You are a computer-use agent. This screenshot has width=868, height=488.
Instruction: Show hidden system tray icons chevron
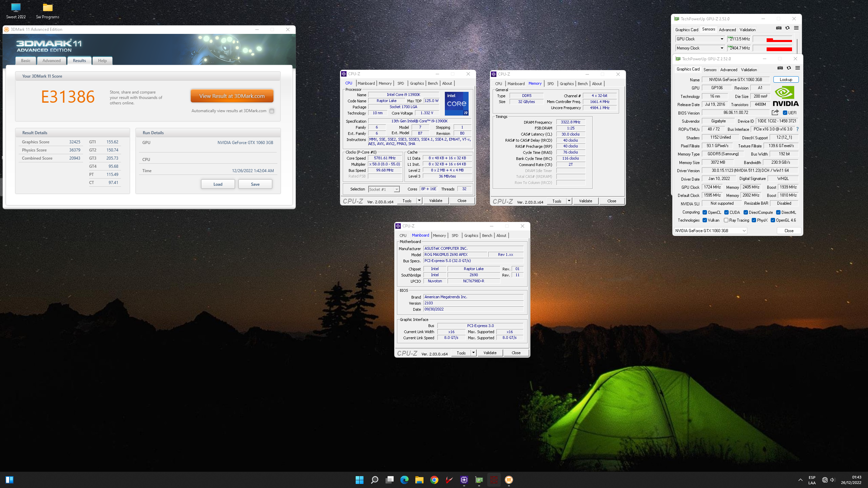800,480
